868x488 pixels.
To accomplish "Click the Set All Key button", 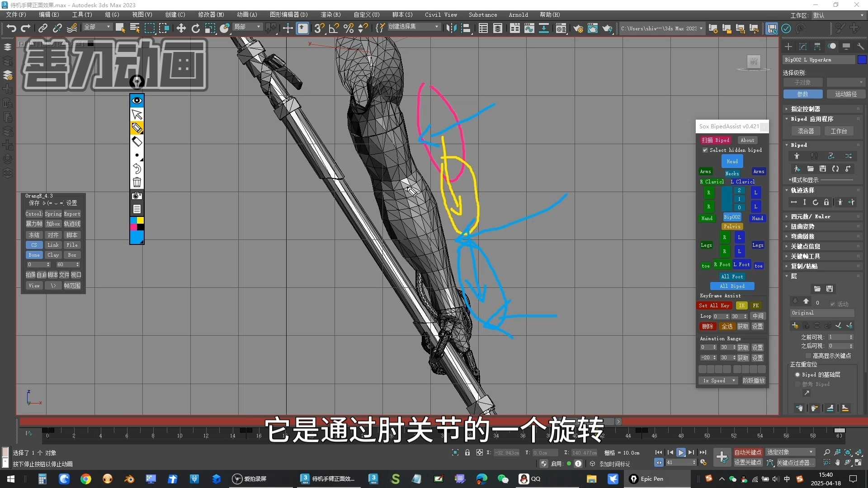I will 714,305.
